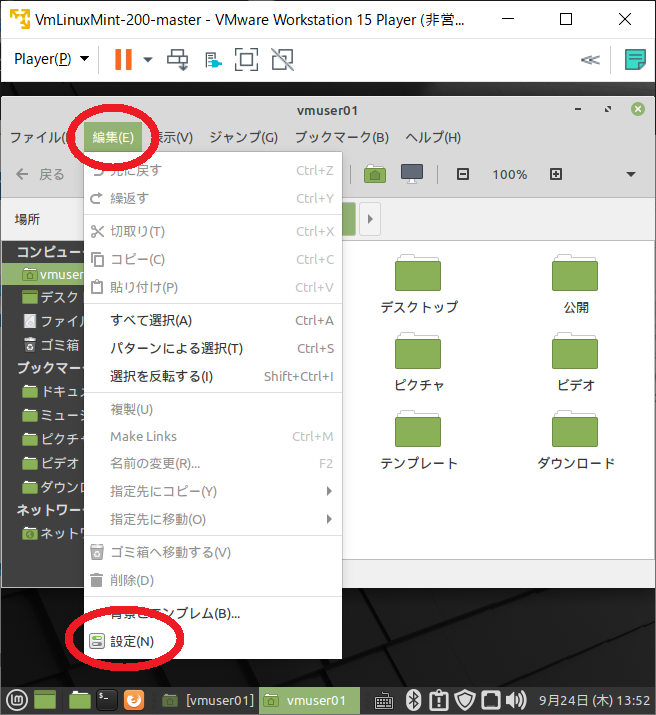Open the pause button power options dropdown
The height and width of the screenshot is (715, 656).
pos(148,59)
